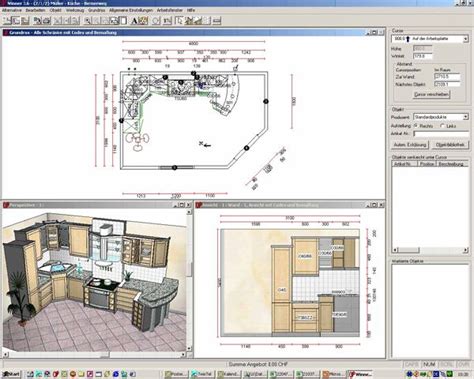Open the Produzent dropdown list

coord(465,117)
